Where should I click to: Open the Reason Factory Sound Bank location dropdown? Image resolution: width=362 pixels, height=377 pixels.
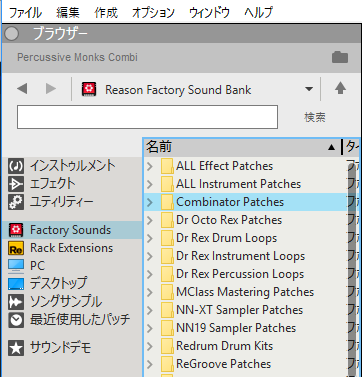(x=309, y=89)
